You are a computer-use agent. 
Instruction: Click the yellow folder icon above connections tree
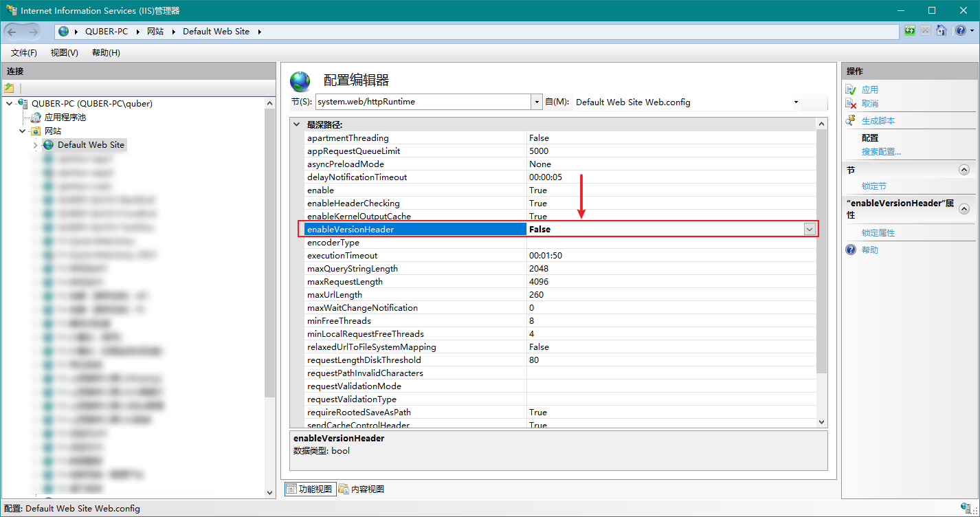tap(10, 87)
